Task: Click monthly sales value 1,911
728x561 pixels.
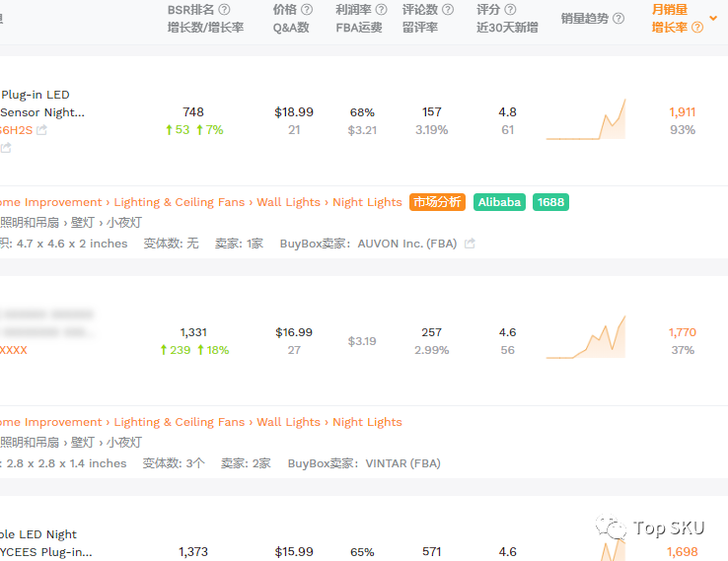Action: coord(682,112)
